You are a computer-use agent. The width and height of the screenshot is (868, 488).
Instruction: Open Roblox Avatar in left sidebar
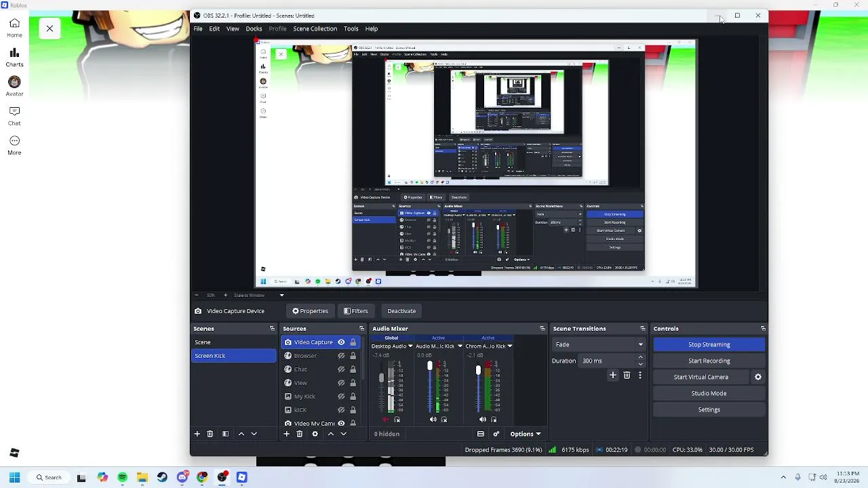click(x=14, y=87)
